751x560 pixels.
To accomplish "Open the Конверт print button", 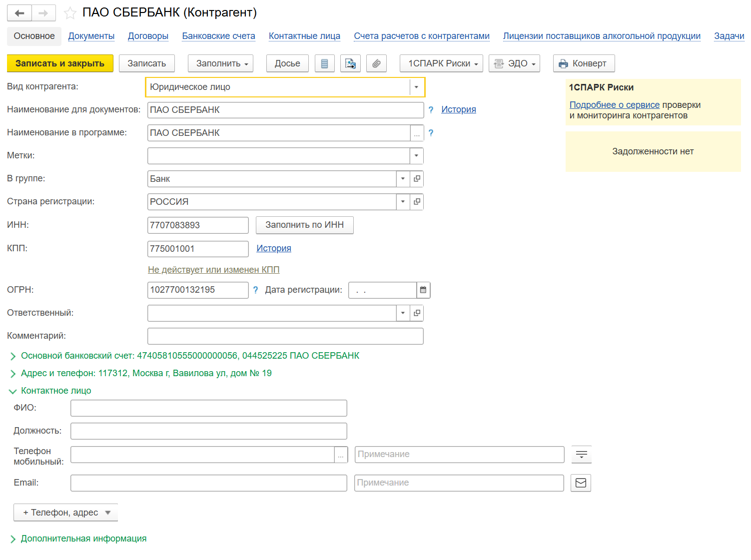I will 584,63.
